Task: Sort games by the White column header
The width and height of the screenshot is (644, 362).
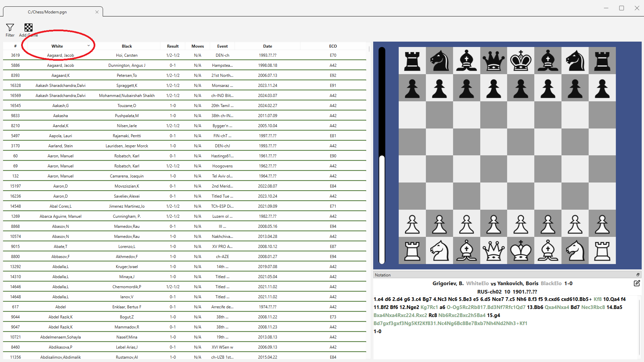Action: pos(57,46)
